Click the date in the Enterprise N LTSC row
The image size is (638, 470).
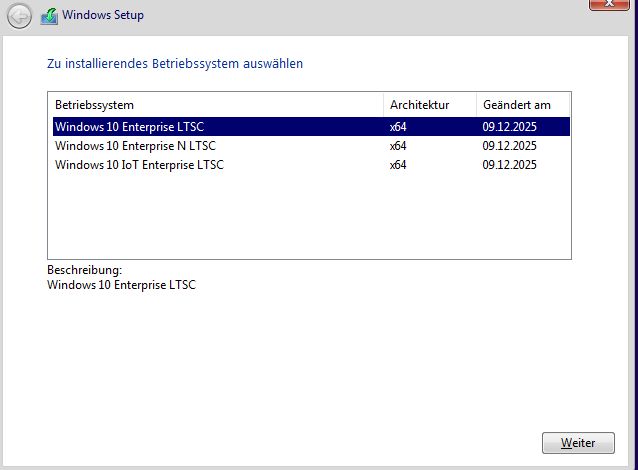point(509,146)
